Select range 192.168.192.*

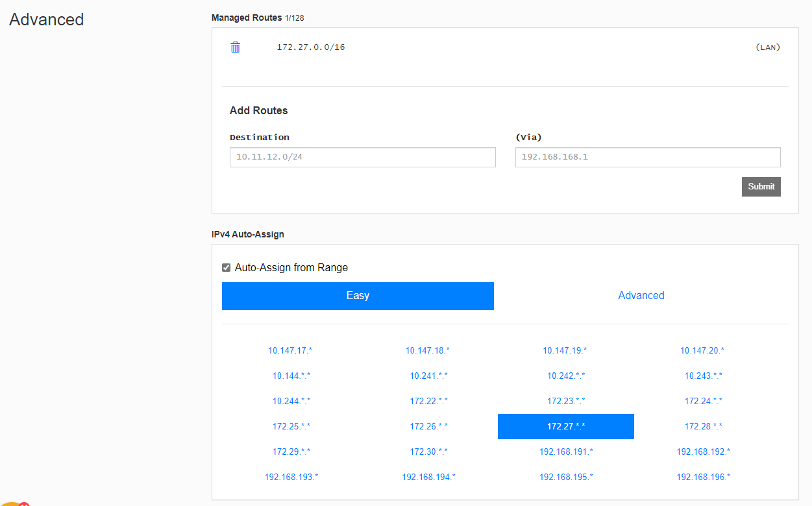tap(704, 452)
